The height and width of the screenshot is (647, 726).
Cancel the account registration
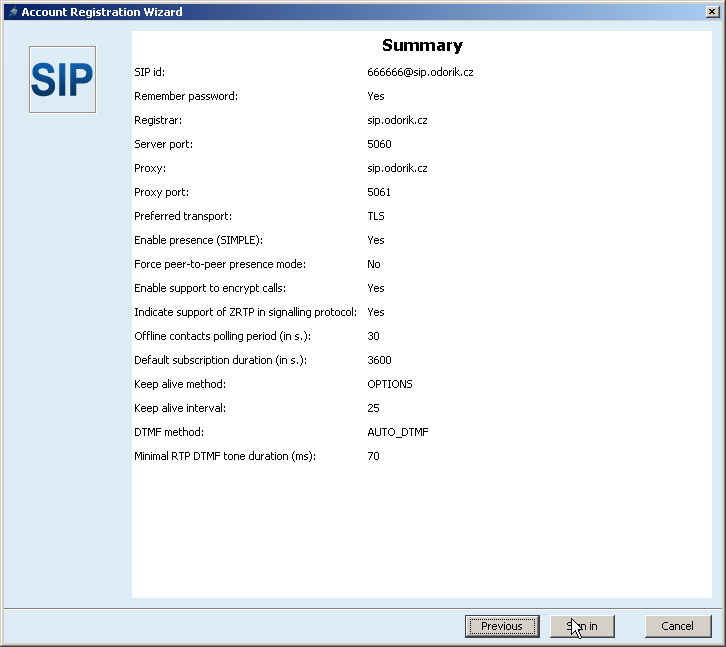677,626
